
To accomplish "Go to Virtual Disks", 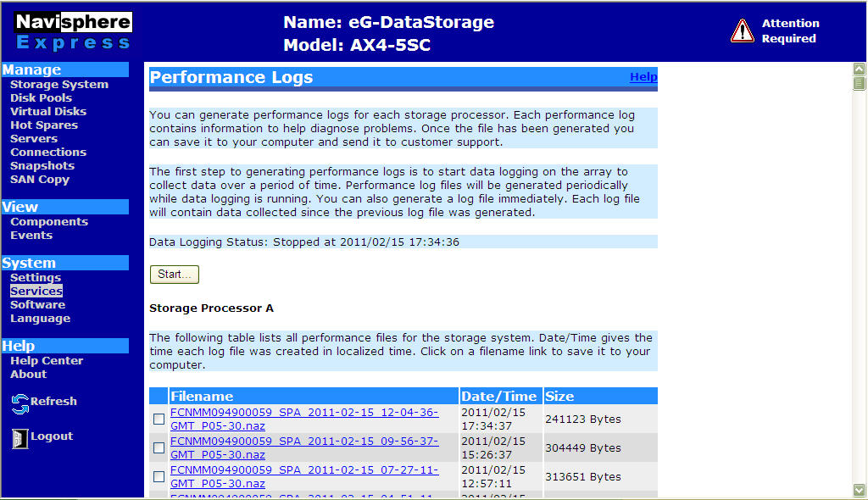I will [x=48, y=111].
